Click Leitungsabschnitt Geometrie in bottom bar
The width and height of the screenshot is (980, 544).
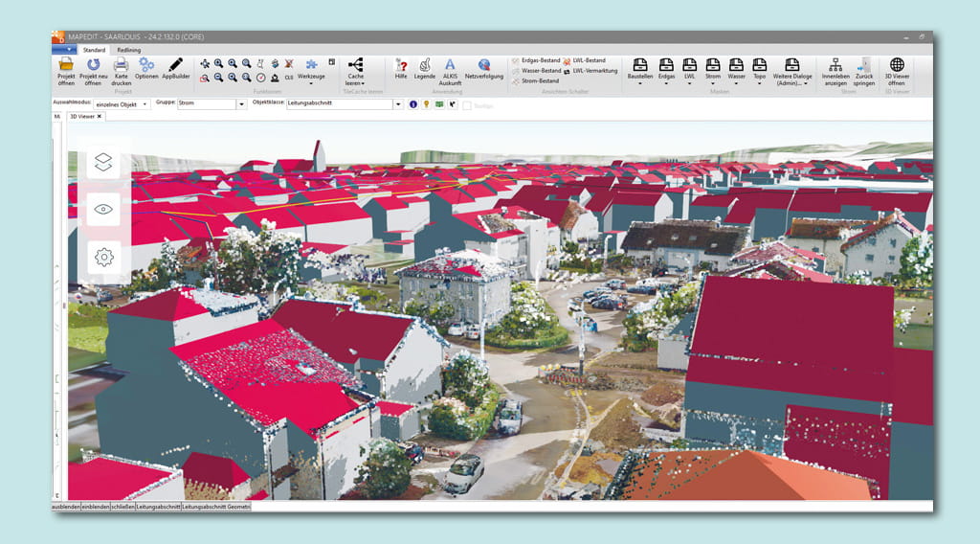coord(215,506)
